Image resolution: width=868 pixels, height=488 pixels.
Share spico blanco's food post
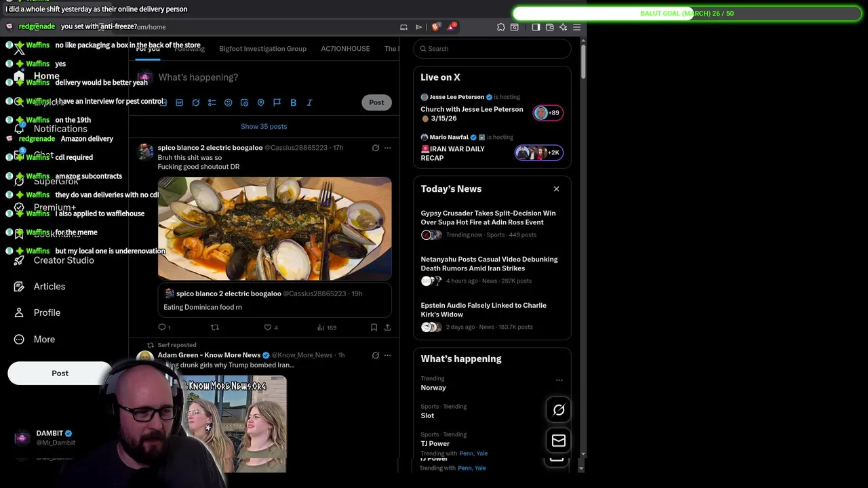coord(387,327)
